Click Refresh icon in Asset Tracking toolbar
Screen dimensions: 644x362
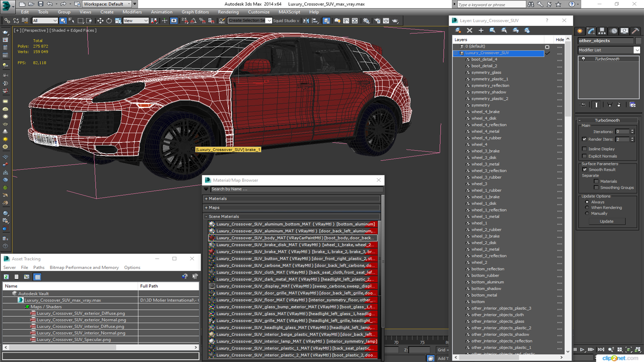[x=6, y=277]
